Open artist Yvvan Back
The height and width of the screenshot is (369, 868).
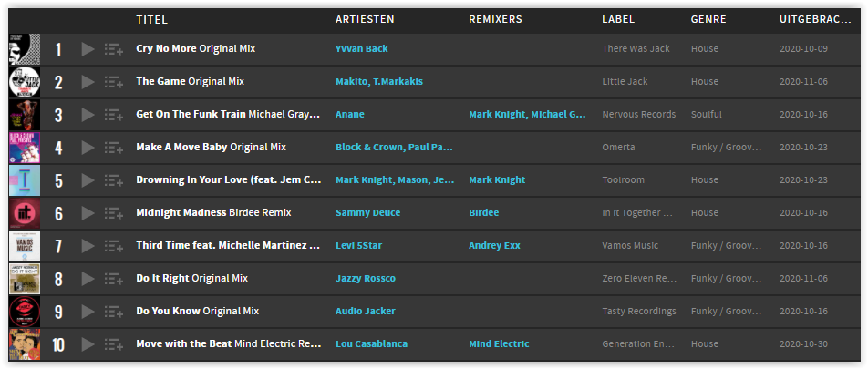pos(361,48)
